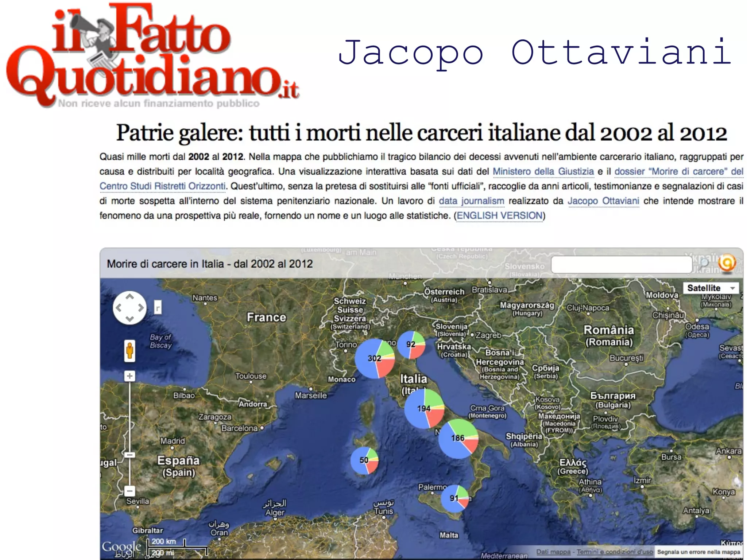Open the 302 deaths pie cluster
The height and width of the screenshot is (560, 747).
[x=375, y=358]
